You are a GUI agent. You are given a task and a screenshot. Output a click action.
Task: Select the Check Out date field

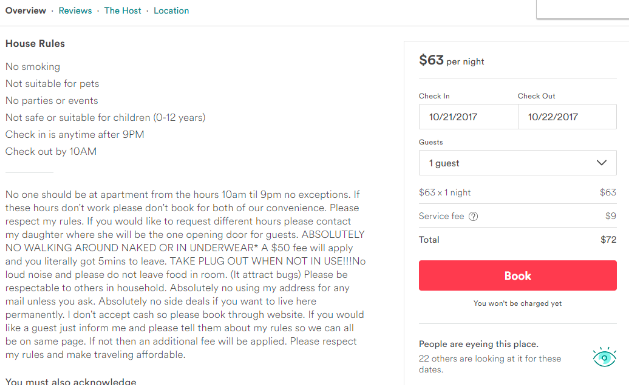567,117
